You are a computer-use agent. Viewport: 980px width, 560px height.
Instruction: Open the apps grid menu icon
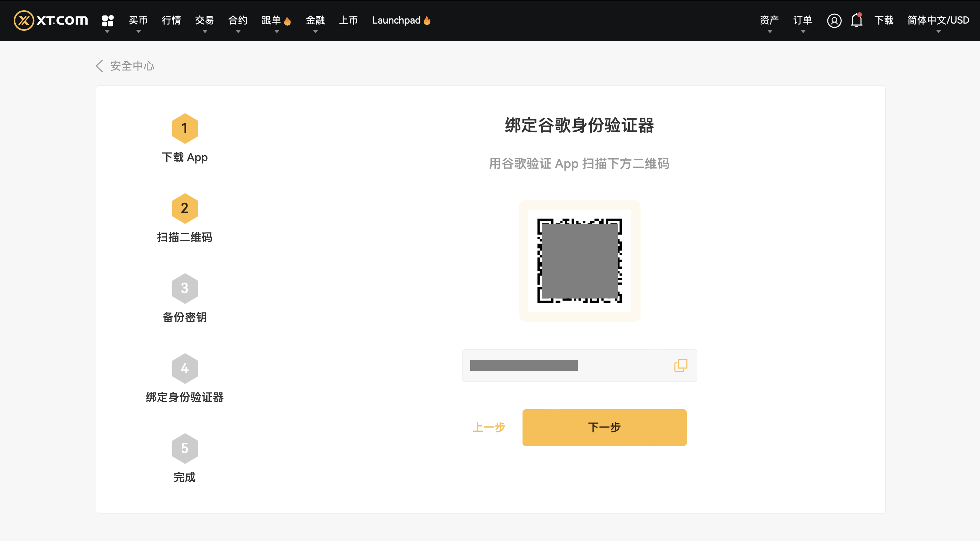(x=108, y=21)
